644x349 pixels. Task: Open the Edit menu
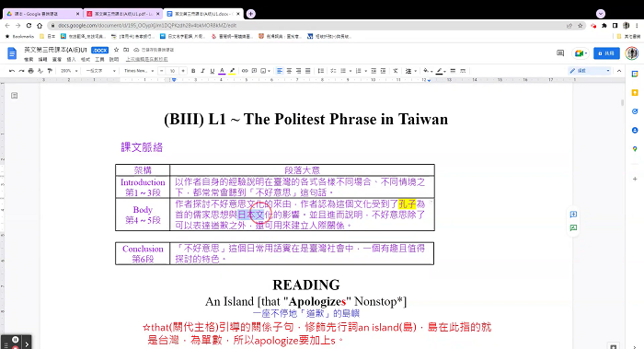coord(42,59)
